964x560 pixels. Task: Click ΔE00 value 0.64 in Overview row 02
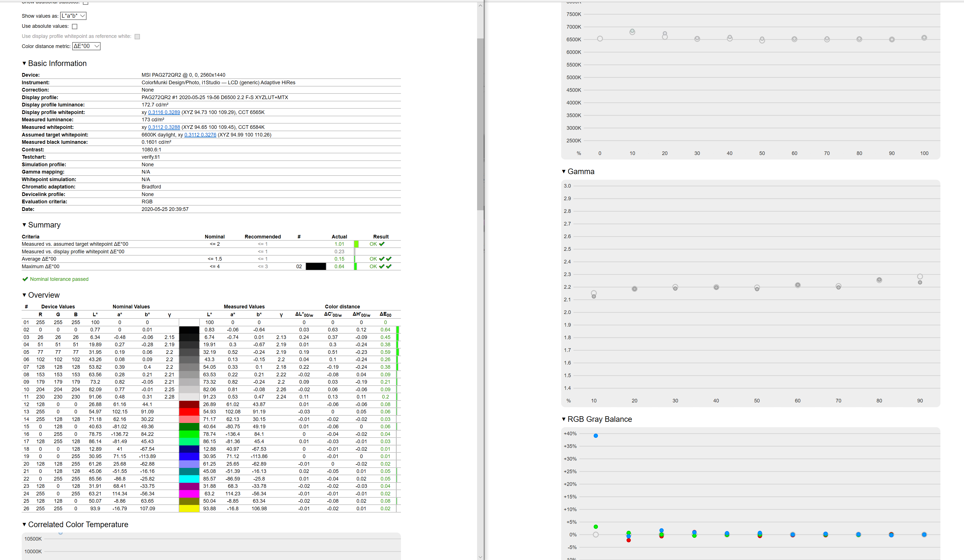pos(385,329)
